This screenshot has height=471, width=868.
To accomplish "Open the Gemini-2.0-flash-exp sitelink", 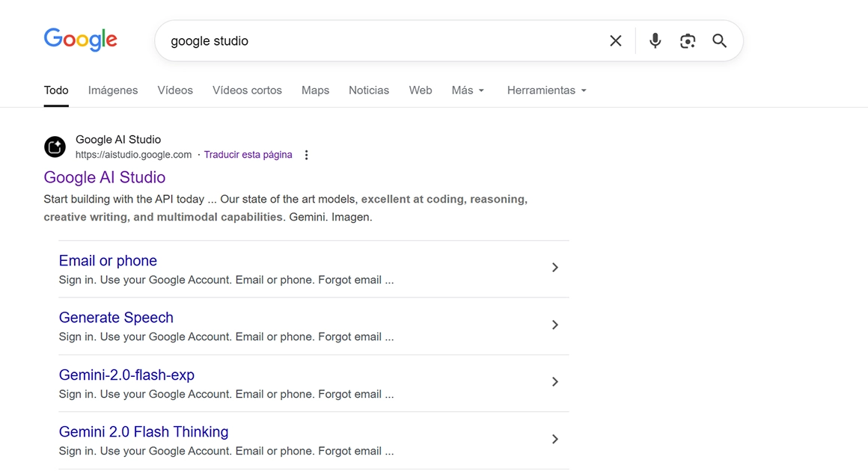I will coord(126,375).
